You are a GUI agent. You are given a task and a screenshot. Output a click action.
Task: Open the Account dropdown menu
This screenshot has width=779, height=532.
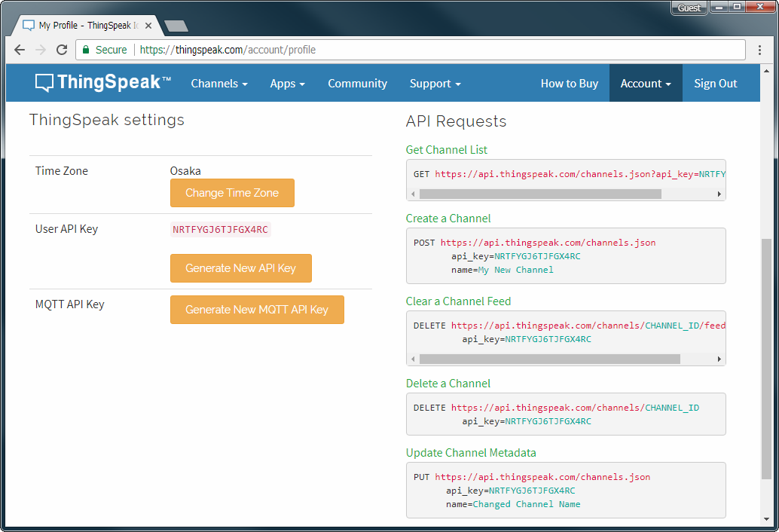(x=646, y=84)
